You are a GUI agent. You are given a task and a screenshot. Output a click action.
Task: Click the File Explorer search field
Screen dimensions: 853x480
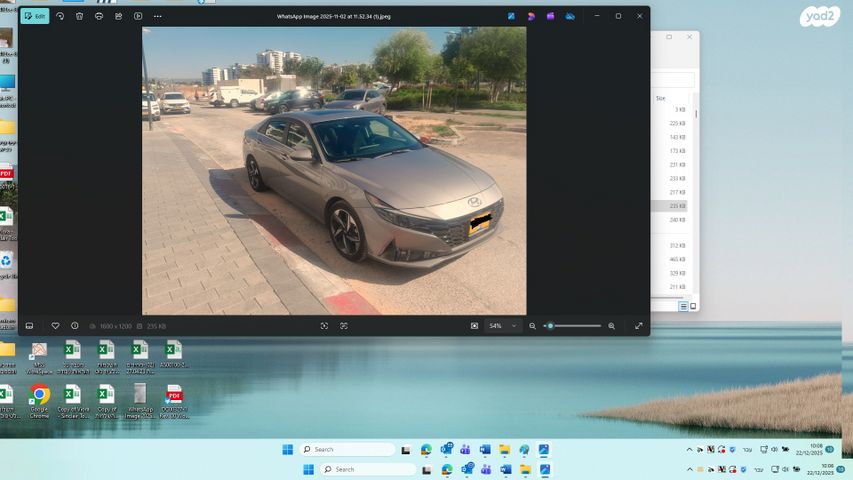(x=673, y=80)
